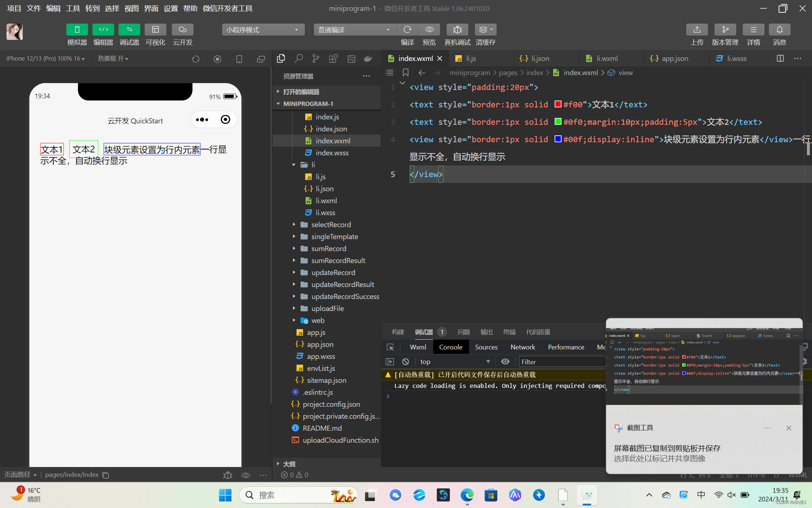Open the 普通编译 compile mode dropdown
Screen dimensions: 812x508
tap(354, 30)
